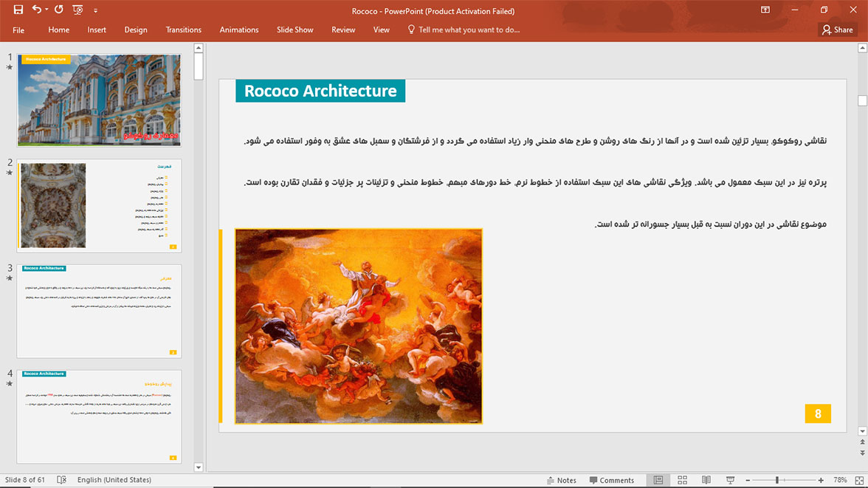This screenshot has height=488, width=868.
Task: Click thumbnail pane scroll up arrow
Action: pyautogui.click(x=199, y=48)
